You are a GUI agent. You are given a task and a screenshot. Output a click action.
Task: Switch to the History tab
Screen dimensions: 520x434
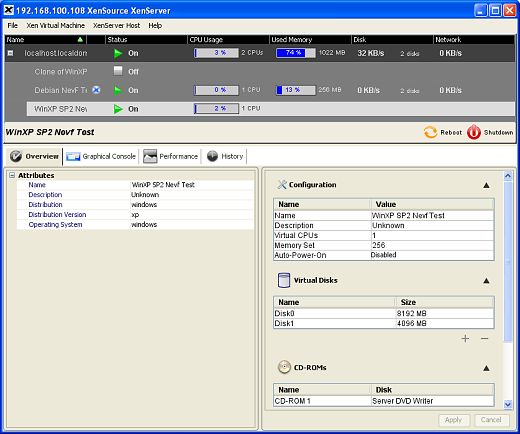(x=225, y=156)
